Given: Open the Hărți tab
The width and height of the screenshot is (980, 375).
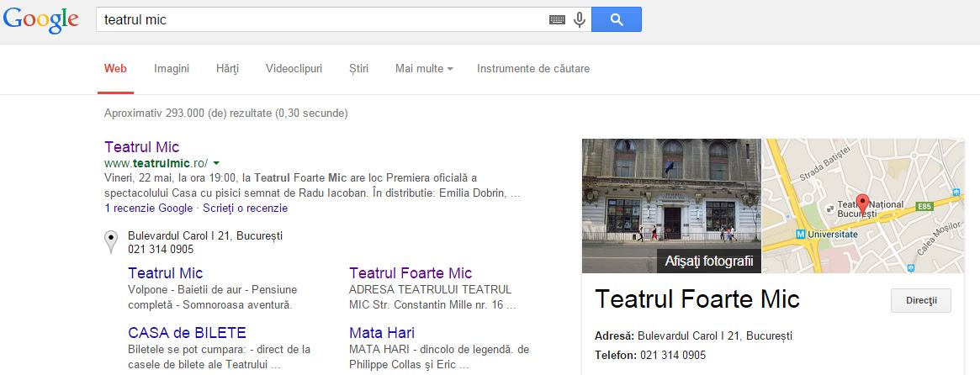Looking at the screenshot, I should pyautogui.click(x=227, y=69).
